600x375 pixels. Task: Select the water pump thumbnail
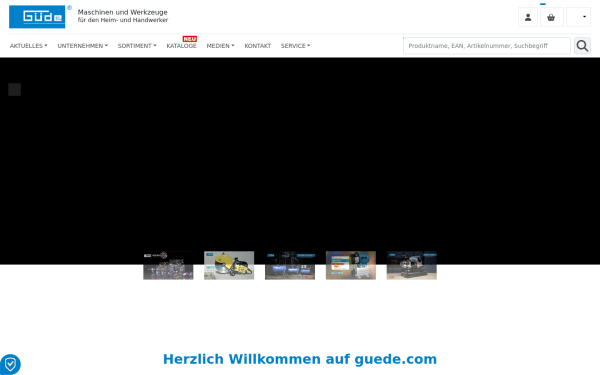(x=351, y=265)
